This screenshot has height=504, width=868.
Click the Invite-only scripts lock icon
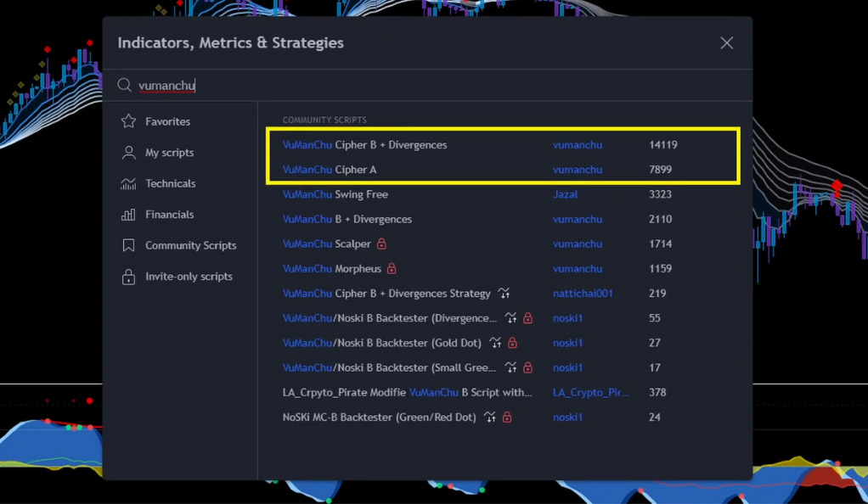[x=128, y=276]
